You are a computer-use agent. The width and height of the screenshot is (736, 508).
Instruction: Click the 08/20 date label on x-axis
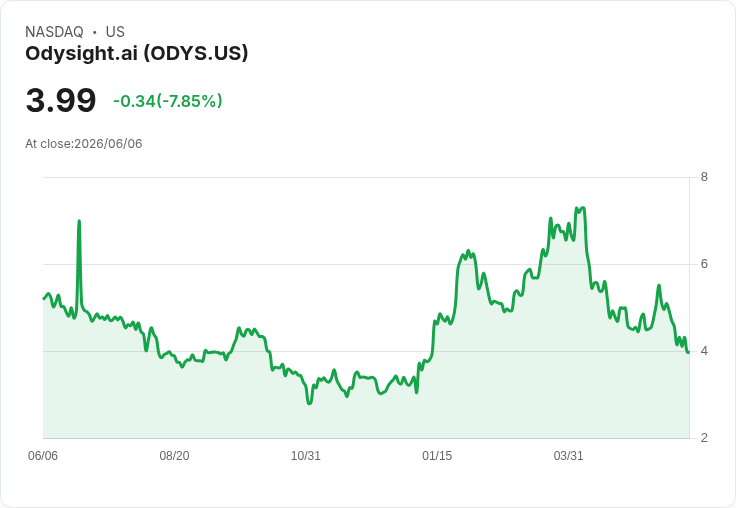pyautogui.click(x=174, y=455)
